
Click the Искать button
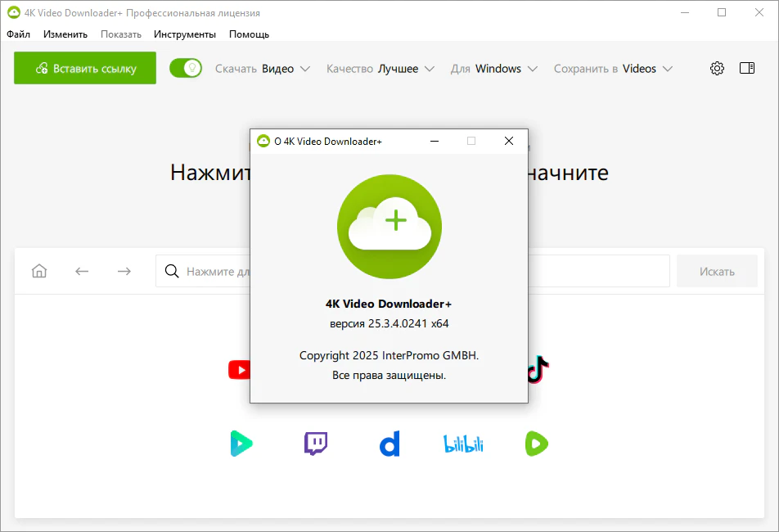[x=717, y=271]
